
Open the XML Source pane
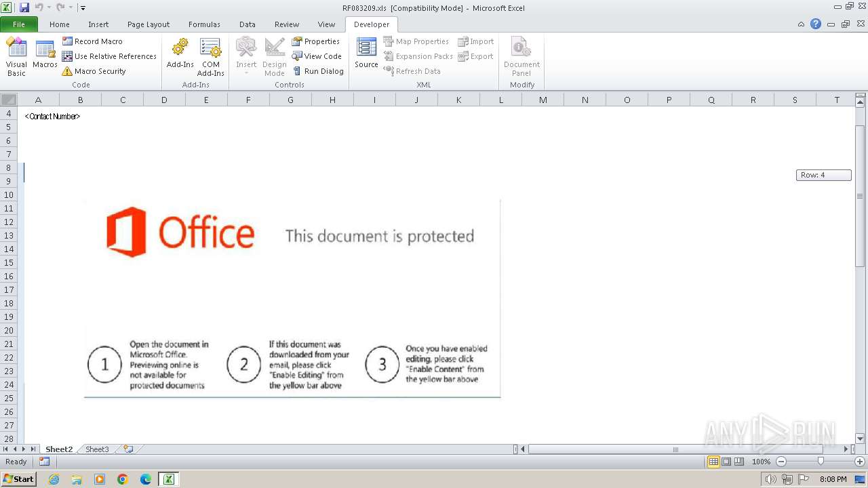click(366, 54)
